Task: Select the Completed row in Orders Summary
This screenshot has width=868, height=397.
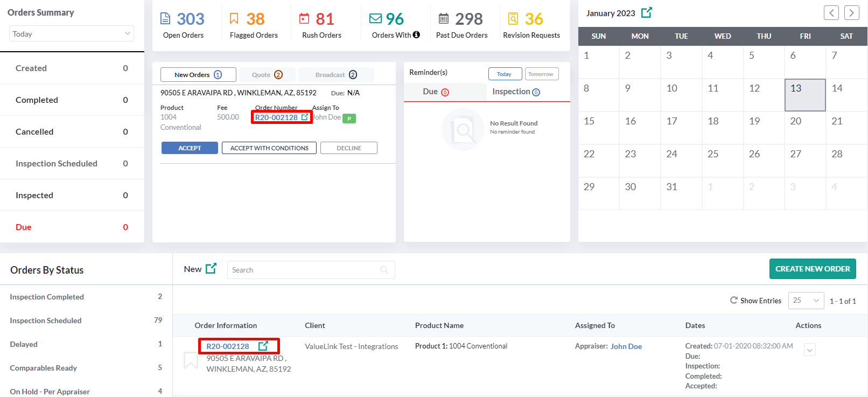Action: [x=72, y=100]
